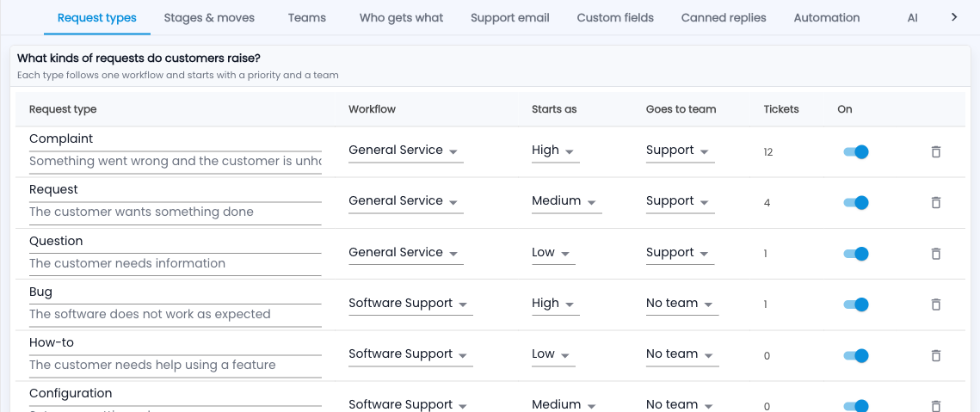The width and height of the screenshot is (980, 412).
Task: Click the Workflow column header
Action: [x=372, y=109]
